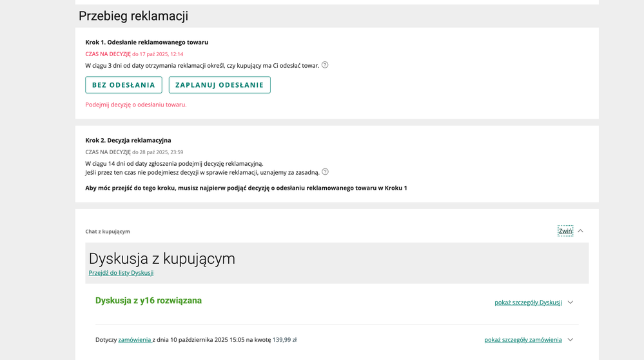Screen dimensions: 644x360
Task: Expand chevron next to pokaż szczegóły zamówienia
Action: 571,340
